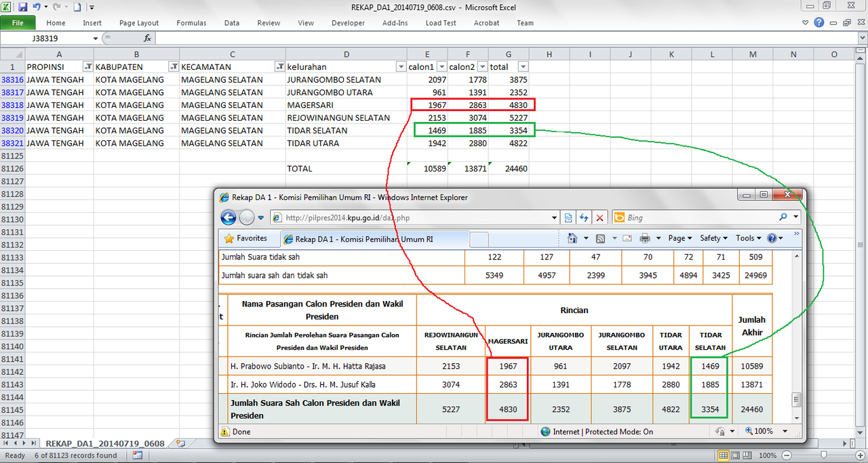Open the Home ribbon tab
The height and width of the screenshot is (463, 868).
tap(56, 23)
